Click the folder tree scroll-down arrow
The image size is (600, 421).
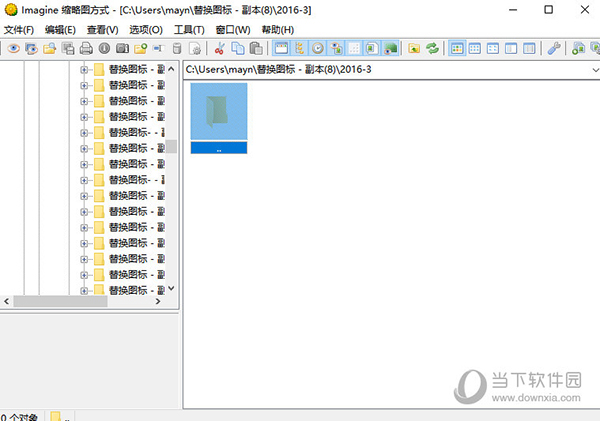coord(171,288)
